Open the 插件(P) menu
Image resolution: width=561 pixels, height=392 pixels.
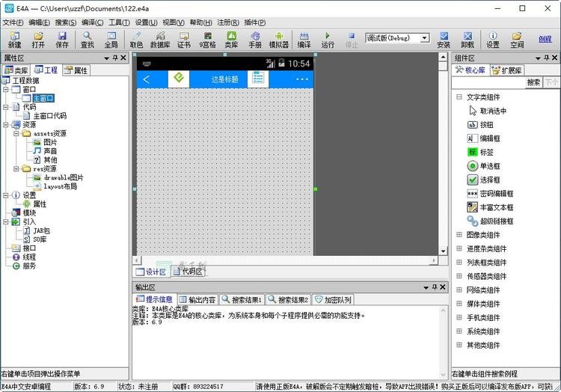(x=255, y=22)
